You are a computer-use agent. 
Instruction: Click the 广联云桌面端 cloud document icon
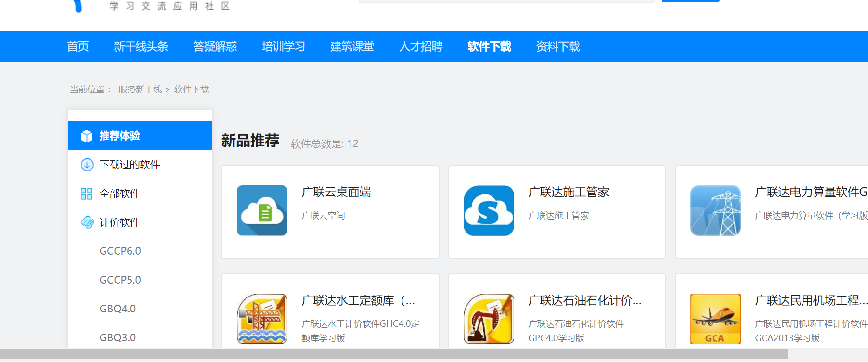pos(262,210)
